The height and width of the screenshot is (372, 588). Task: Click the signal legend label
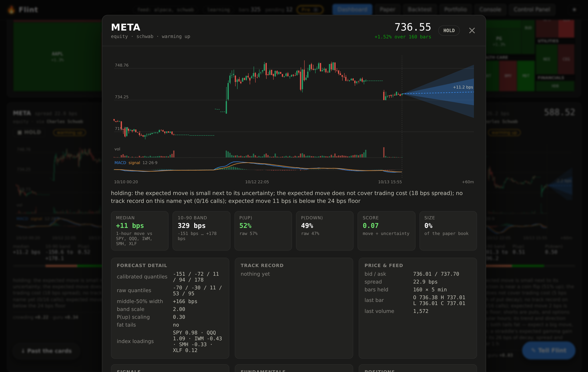(x=134, y=163)
